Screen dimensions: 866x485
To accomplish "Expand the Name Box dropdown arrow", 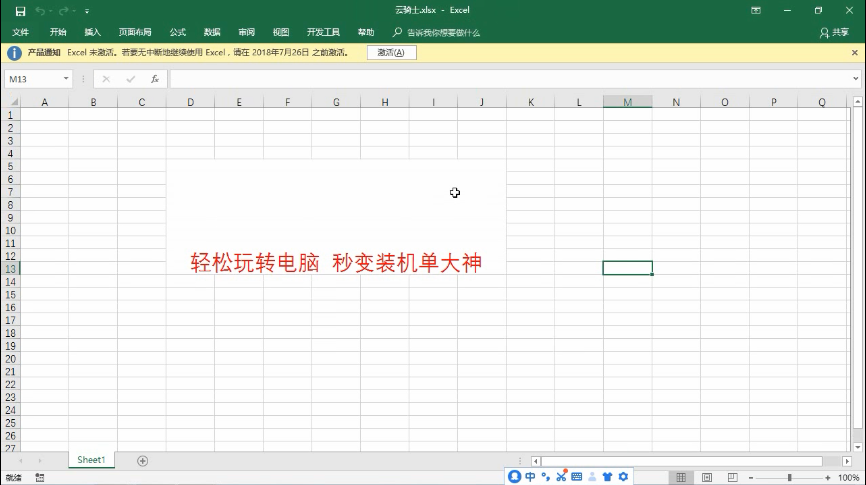I will 66,79.
